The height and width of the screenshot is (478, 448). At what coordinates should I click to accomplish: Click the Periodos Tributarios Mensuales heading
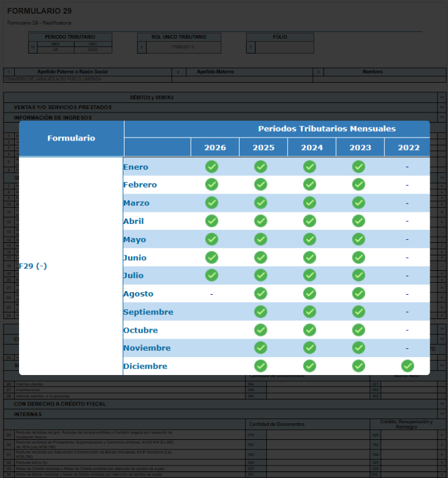click(327, 129)
